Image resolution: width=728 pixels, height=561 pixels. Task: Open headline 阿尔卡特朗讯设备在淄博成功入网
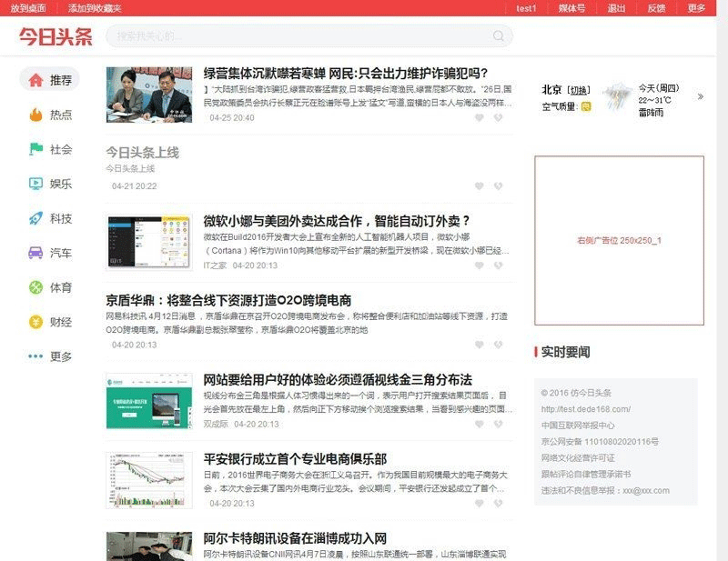[295, 538]
